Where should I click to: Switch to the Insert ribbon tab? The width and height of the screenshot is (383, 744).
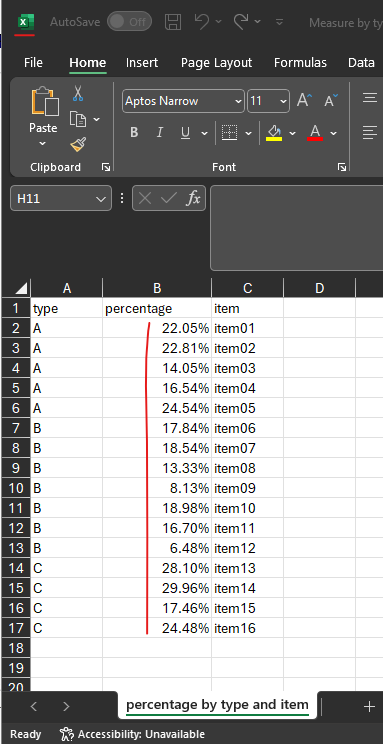(142, 63)
